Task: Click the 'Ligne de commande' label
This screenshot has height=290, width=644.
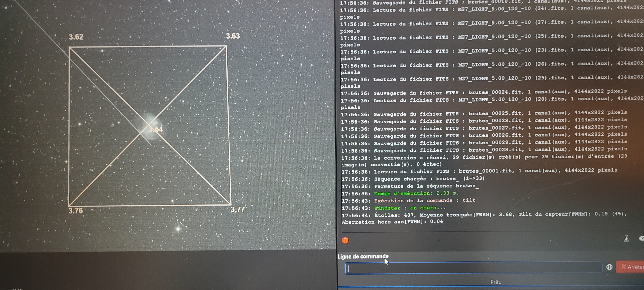Action: (363, 256)
